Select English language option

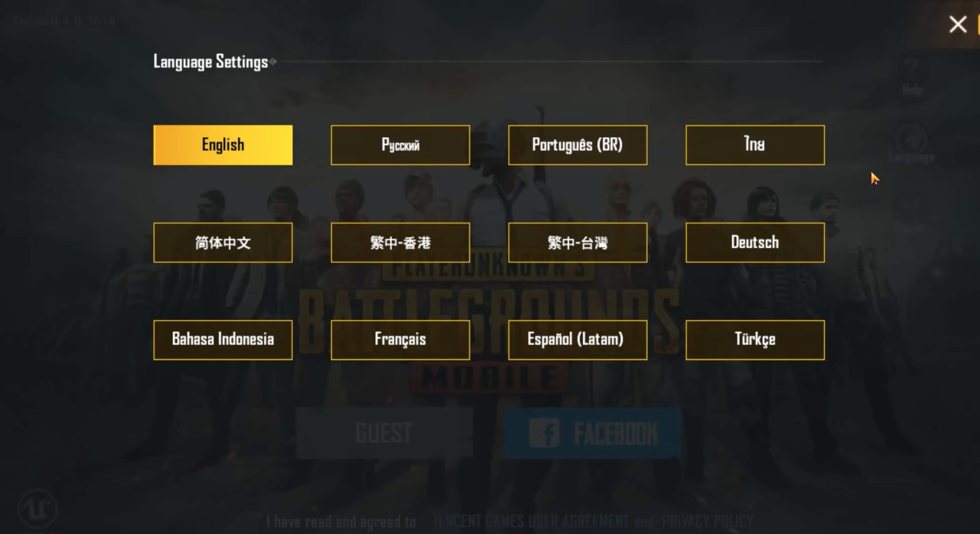click(x=223, y=145)
